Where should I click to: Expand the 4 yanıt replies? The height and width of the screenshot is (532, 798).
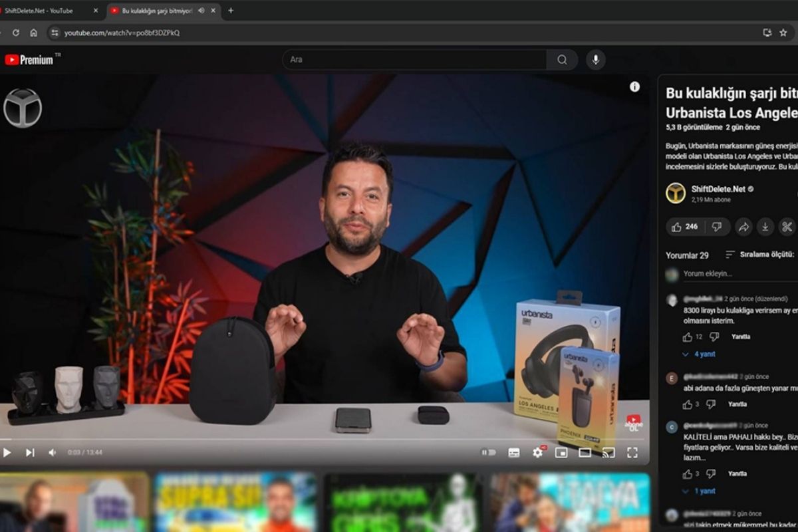pyautogui.click(x=699, y=354)
